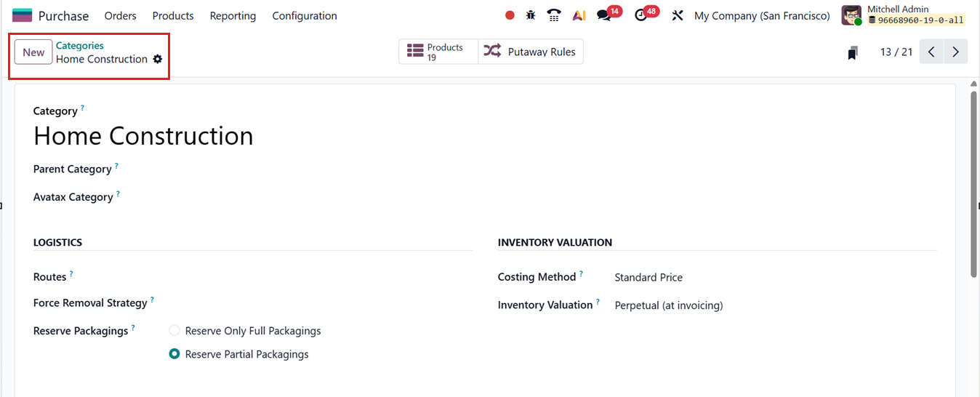Select Reserve Only Full Packagings option
The image size is (980, 397).
(x=174, y=331)
